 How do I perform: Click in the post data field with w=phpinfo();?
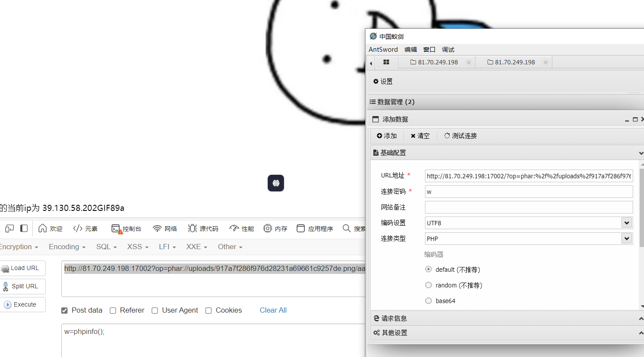tap(213, 340)
